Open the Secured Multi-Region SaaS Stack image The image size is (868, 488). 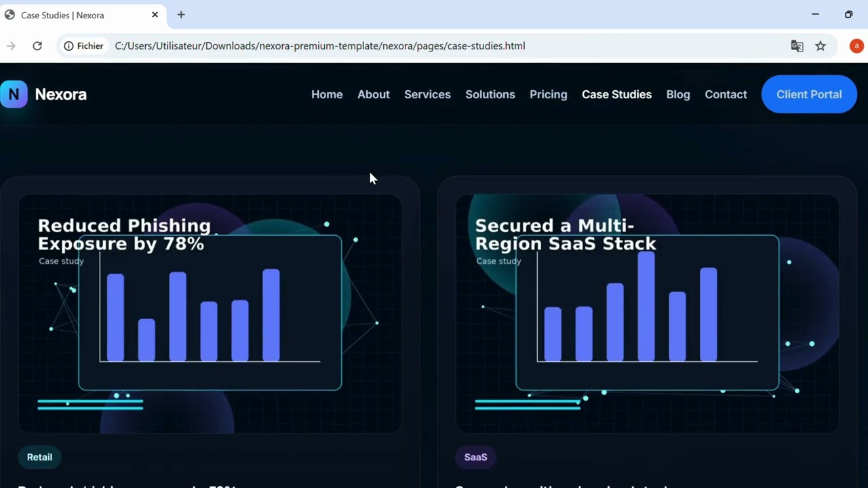[x=647, y=314]
